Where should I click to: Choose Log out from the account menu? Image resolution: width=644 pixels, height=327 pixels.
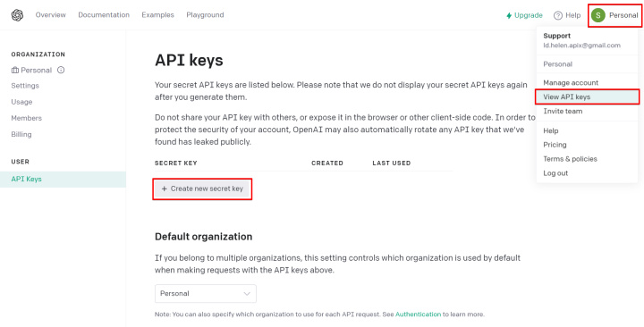coord(555,173)
